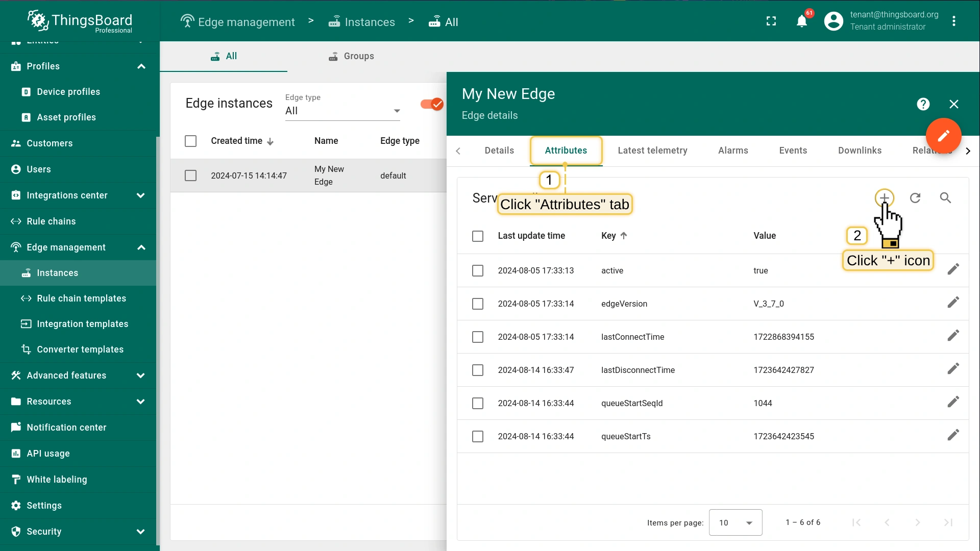This screenshot has height=551, width=980.
Task: Open Edge type dropdown
Action: (x=342, y=111)
